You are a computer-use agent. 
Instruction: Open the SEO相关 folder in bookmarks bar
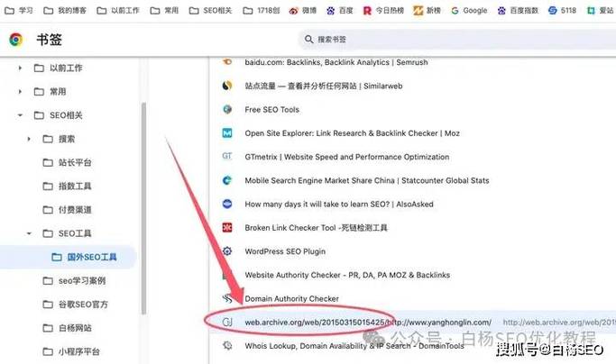[x=210, y=11]
